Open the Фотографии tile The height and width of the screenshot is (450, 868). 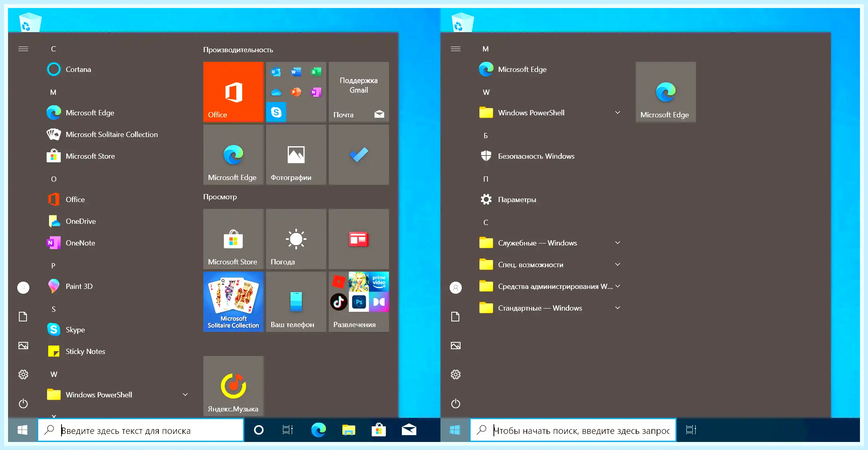click(x=296, y=155)
